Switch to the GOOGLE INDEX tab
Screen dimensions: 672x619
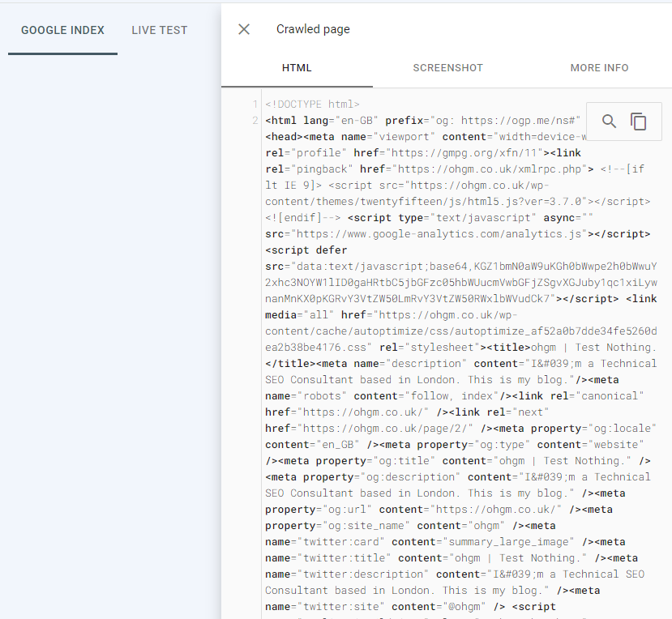pyautogui.click(x=62, y=30)
